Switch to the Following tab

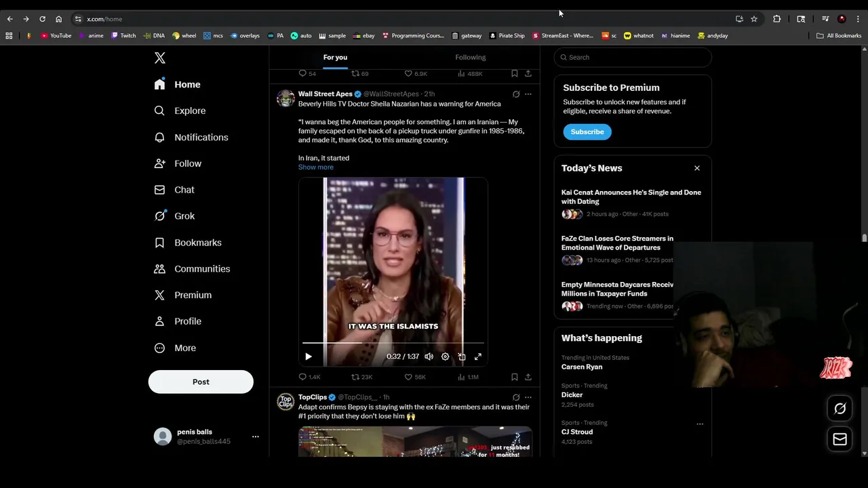click(x=471, y=57)
